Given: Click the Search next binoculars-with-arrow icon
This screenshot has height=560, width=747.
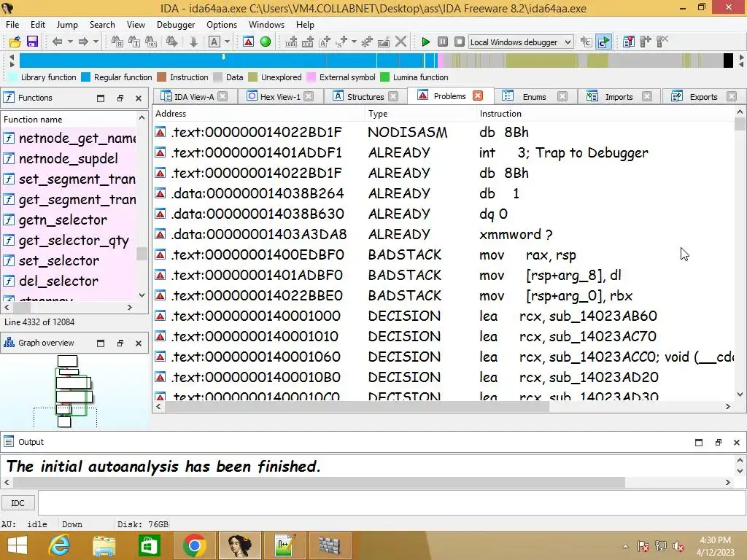Looking at the screenshot, I should [x=172, y=42].
